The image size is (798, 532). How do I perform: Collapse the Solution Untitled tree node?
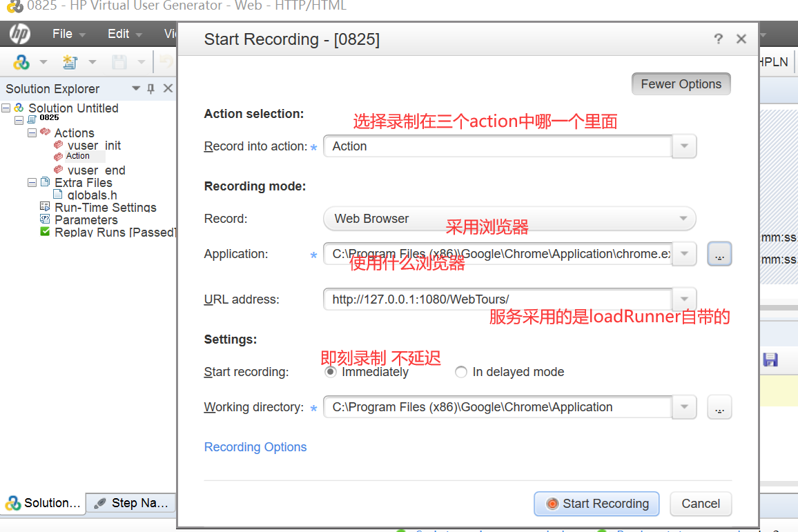[x=6, y=108]
